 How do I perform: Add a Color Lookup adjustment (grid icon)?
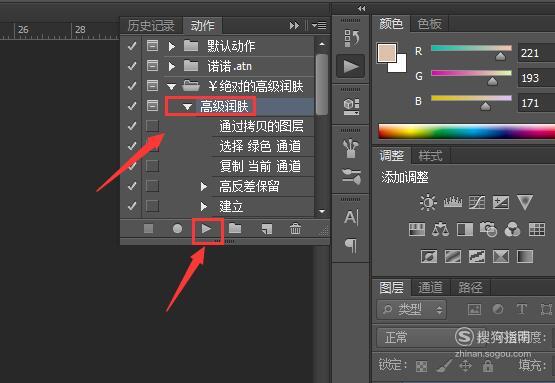pyautogui.click(x=537, y=230)
